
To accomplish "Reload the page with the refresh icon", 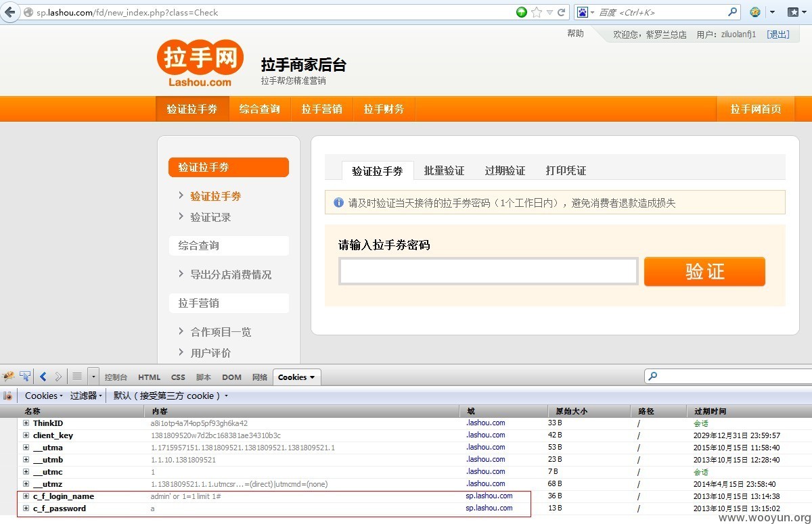I will tap(562, 12).
